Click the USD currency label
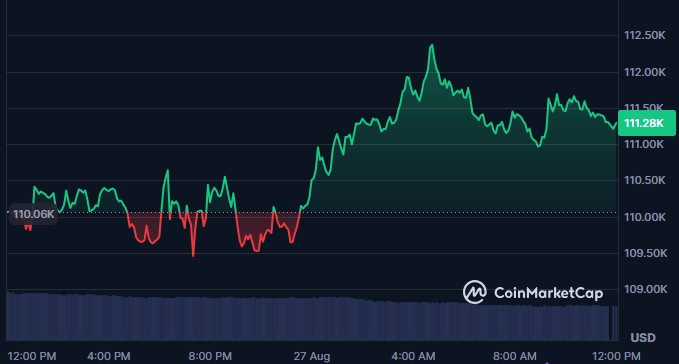The image size is (679, 364). 643,338
